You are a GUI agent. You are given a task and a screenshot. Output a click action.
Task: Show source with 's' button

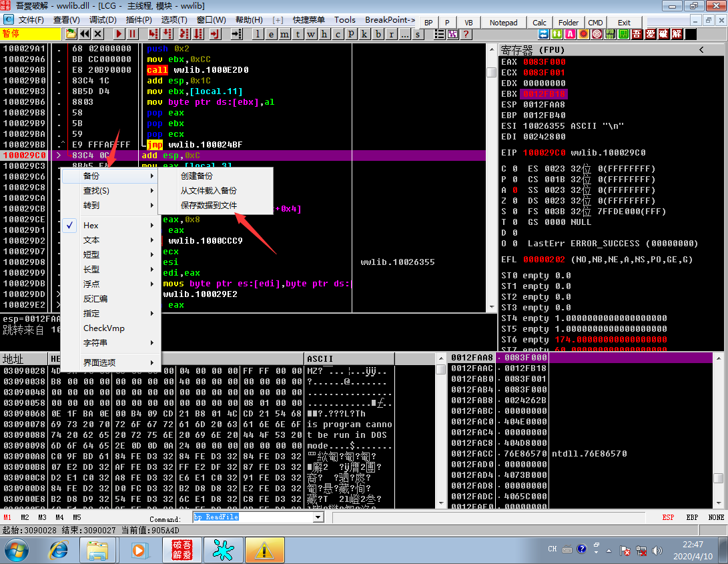[418, 34]
